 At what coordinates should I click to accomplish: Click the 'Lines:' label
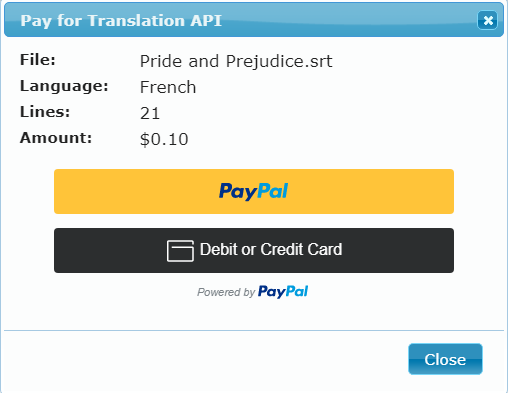tap(45, 112)
